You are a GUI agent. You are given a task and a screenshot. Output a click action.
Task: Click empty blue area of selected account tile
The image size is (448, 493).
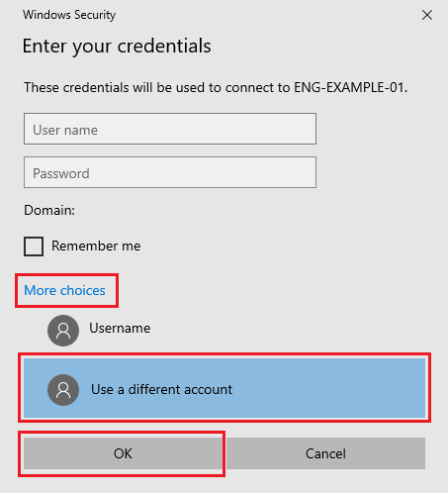pyautogui.click(x=329, y=389)
